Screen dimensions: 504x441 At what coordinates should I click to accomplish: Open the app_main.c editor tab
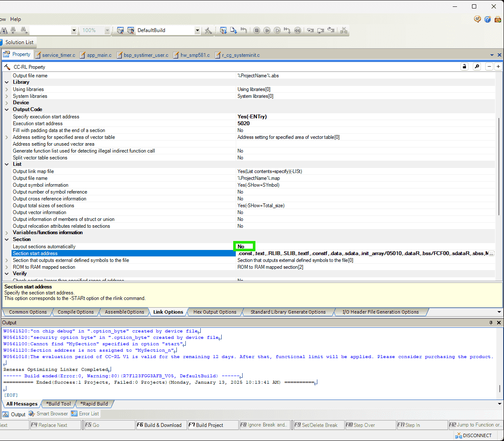pyautogui.click(x=99, y=55)
